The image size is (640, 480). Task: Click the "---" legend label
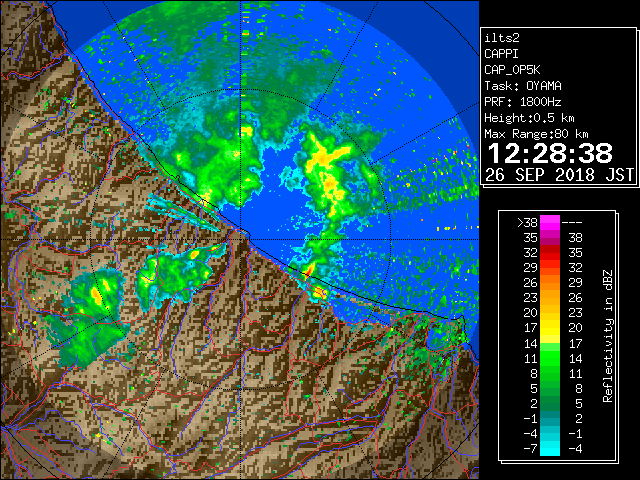(572, 223)
